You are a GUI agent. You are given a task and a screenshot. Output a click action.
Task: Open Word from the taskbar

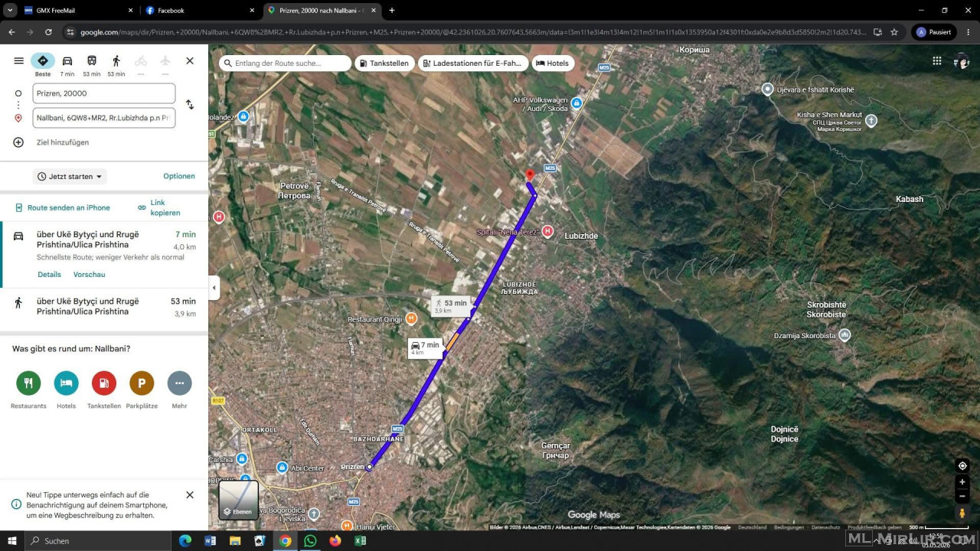tap(211, 541)
